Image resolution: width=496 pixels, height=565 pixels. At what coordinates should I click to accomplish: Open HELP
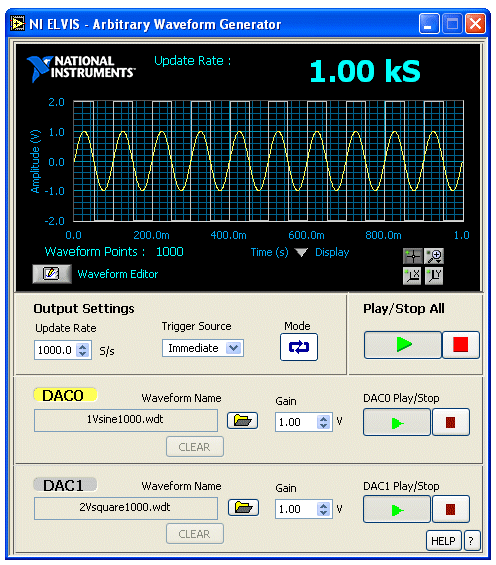click(443, 541)
